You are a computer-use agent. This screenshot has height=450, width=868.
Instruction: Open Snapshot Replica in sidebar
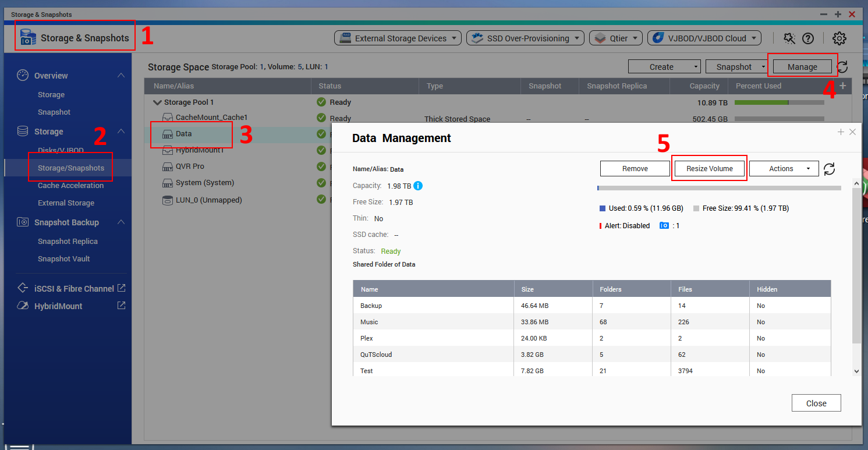68,242
